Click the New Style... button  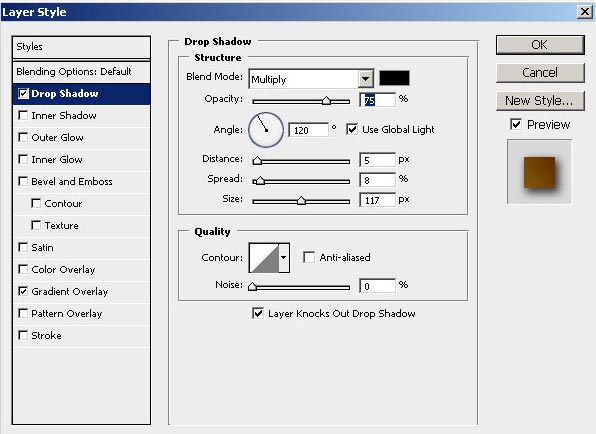coord(540,101)
